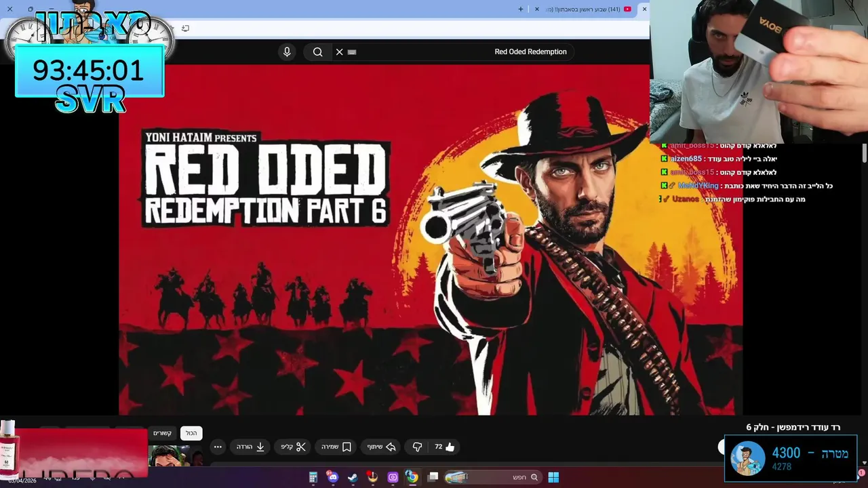Dislike the video with the thumbs down

(417, 447)
